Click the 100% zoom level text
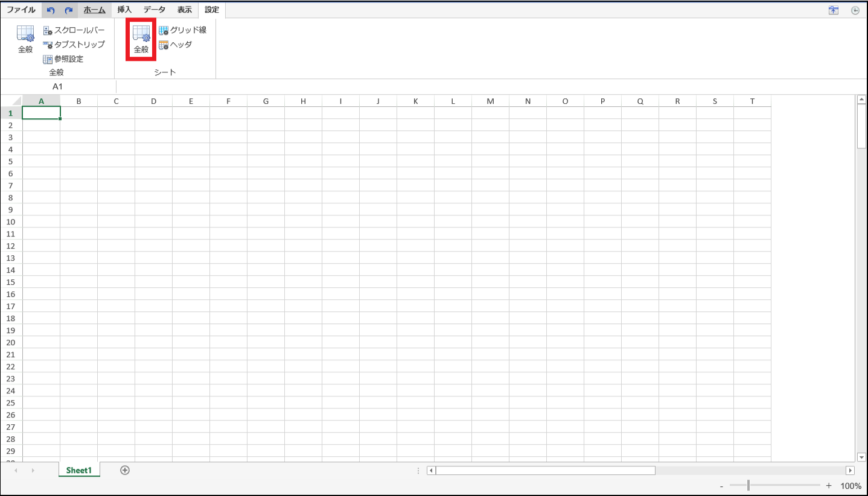Screen dimensions: 868x496 851,486
